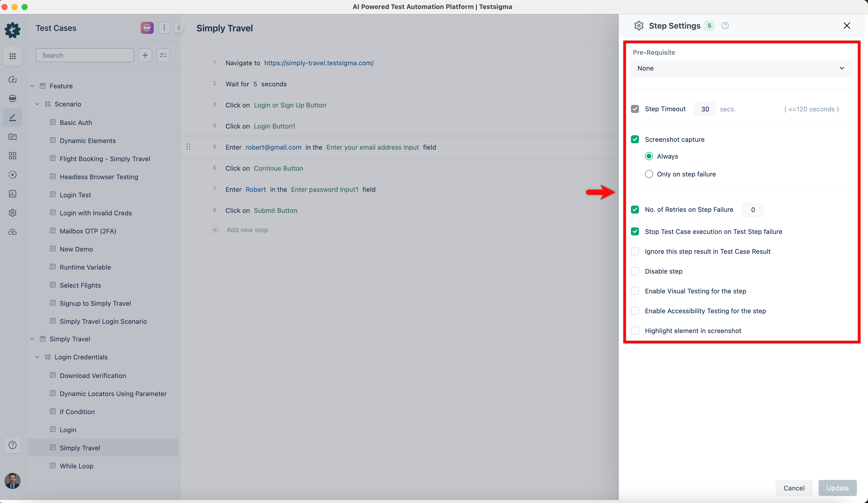Image resolution: width=868 pixels, height=503 pixels.
Task: Collapse the Login Credentials group
Action: pos(37,357)
